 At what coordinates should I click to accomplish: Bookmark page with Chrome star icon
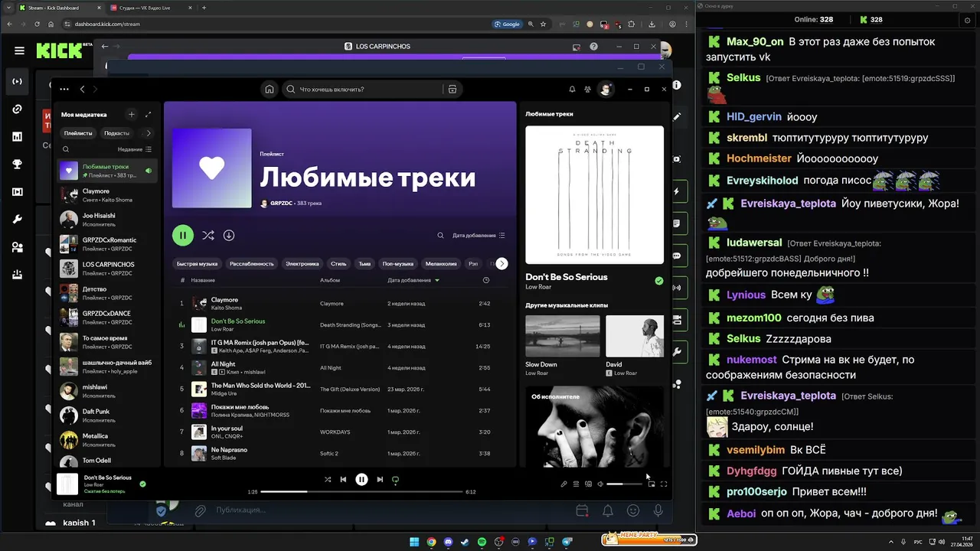[x=544, y=24]
